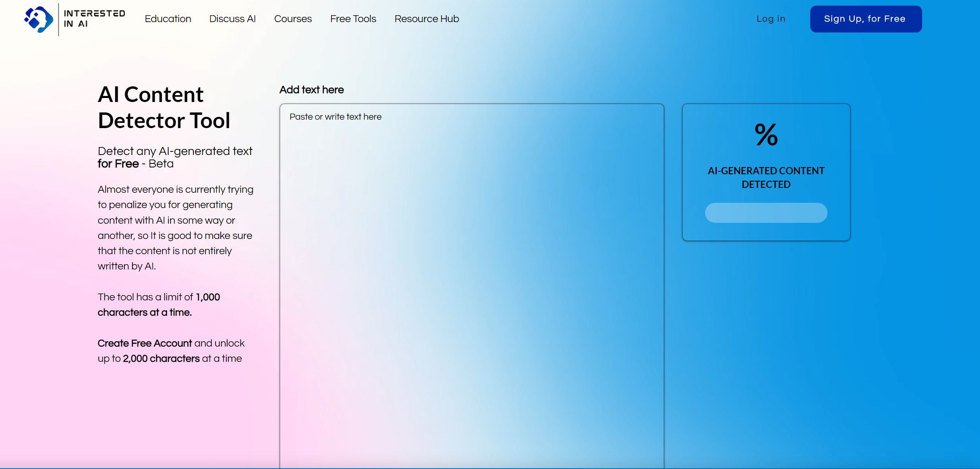Viewport: 980px width, 469px height.
Task: Go to the Courses page
Action: click(293, 19)
